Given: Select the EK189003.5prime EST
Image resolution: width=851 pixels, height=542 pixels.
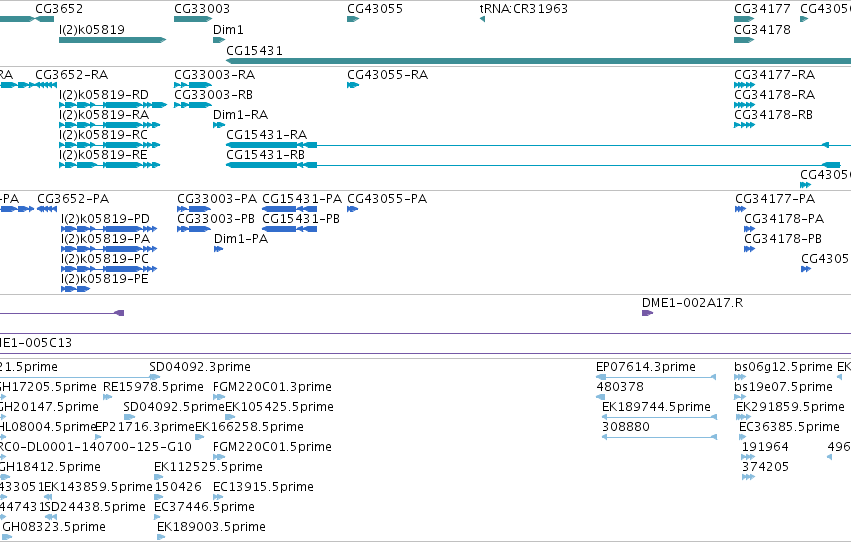Looking at the screenshot, I should pos(161,537).
